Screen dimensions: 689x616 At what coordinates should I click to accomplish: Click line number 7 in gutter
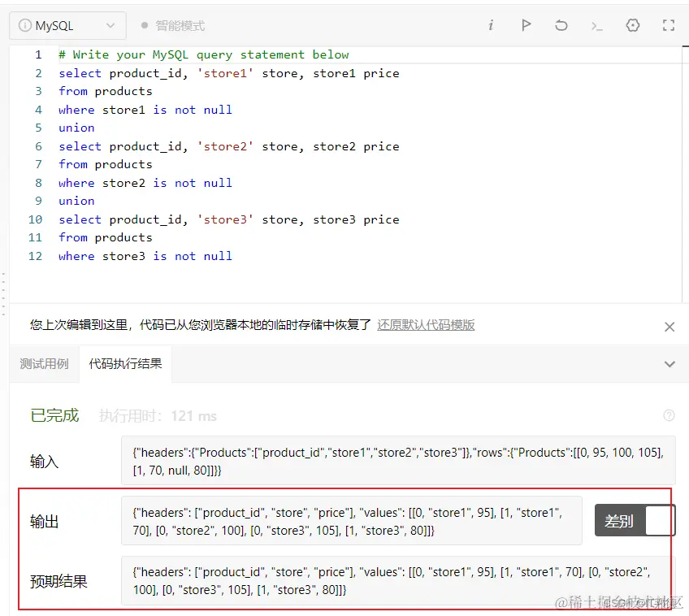[x=38, y=164]
